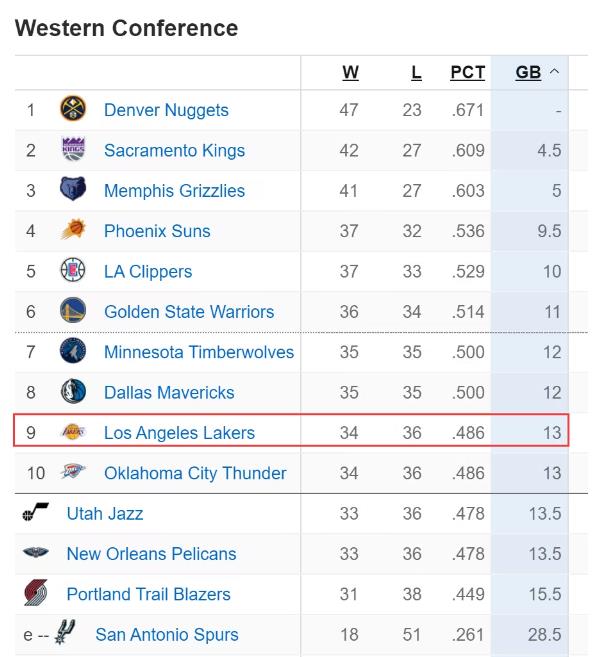
Task: Visit New Orleans Pelicans team link
Action: click(x=152, y=554)
